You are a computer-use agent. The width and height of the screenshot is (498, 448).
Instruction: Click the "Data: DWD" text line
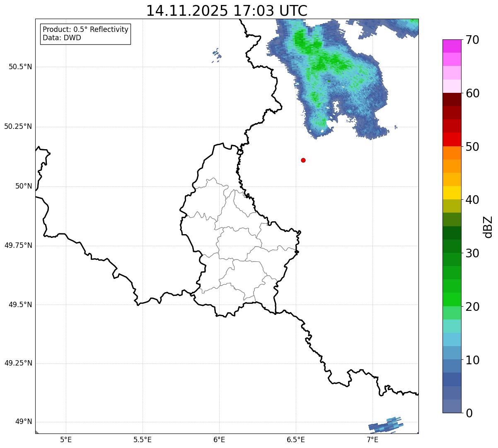tap(62, 38)
